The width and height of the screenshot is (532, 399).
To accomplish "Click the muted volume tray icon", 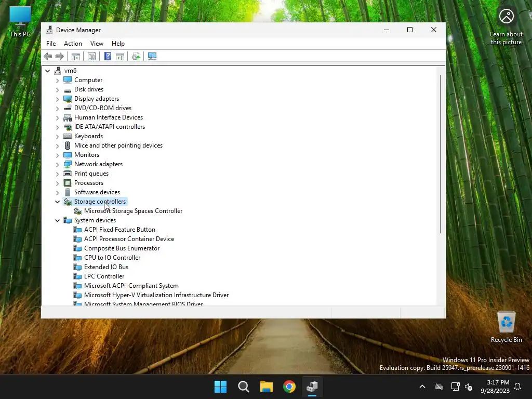I will pos(469,387).
